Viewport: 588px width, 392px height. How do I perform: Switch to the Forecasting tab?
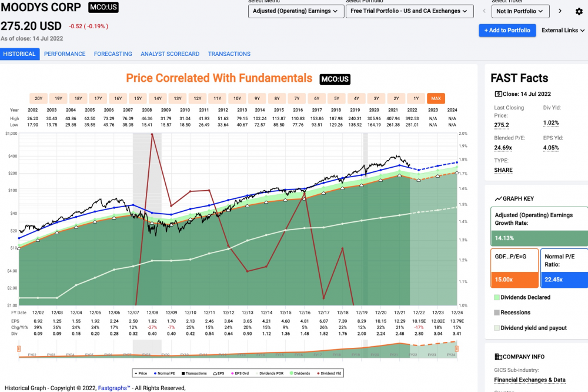(x=113, y=54)
